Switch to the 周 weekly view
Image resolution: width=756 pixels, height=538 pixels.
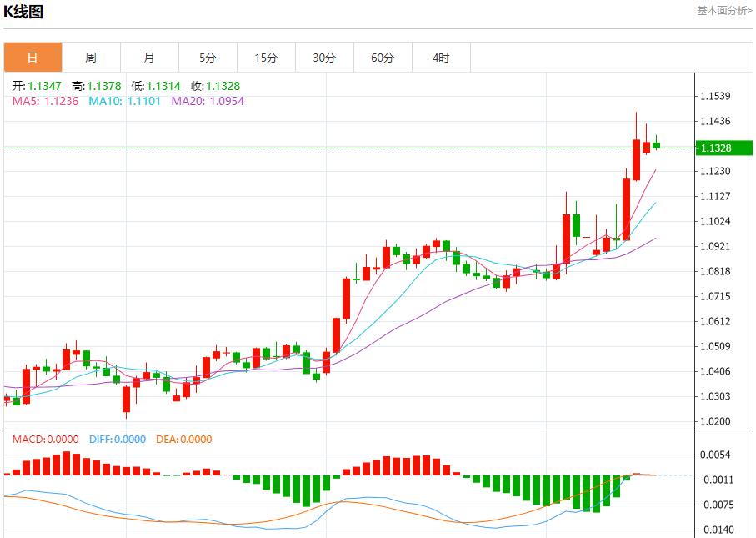[90, 57]
